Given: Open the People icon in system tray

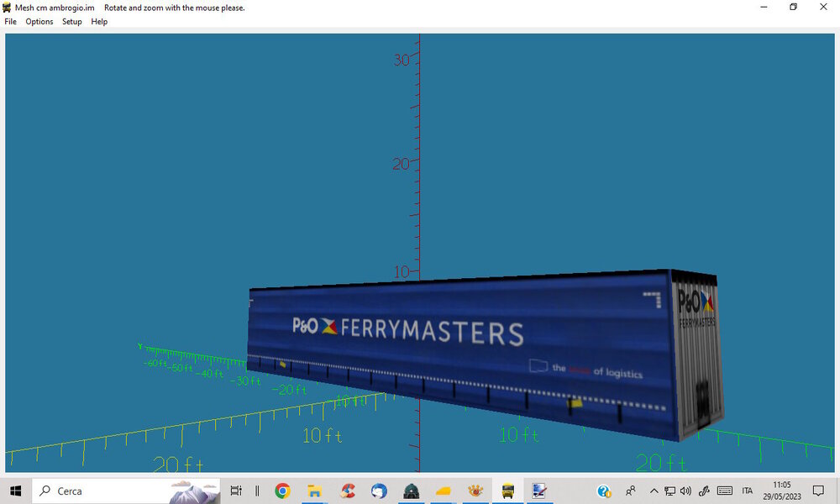Looking at the screenshot, I should (x=631, y=491).
